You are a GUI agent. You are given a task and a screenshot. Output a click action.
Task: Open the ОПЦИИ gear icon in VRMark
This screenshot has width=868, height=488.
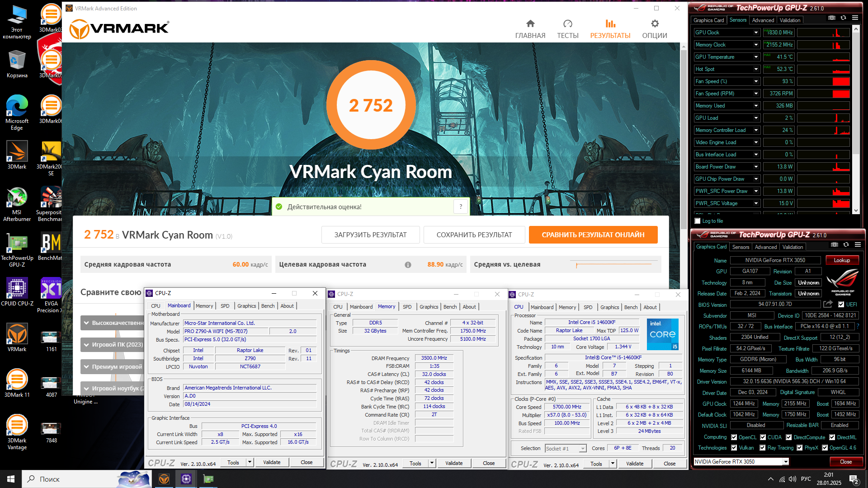point(655,23)
